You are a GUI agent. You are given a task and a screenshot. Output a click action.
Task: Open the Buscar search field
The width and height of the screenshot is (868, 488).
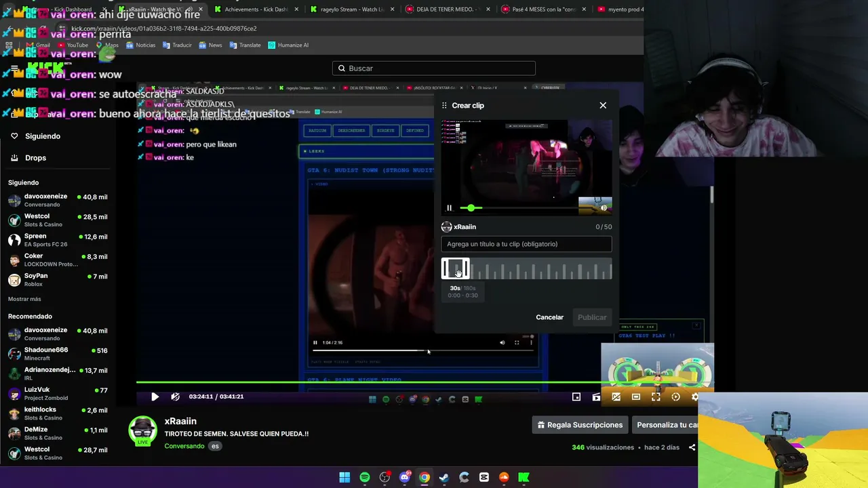point(434,68)
